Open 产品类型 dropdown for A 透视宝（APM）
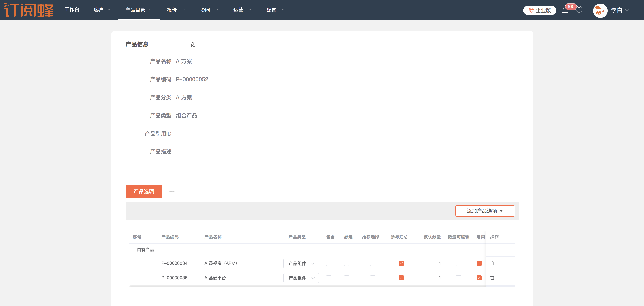The height and width of the screenshot is (306, 644). pos(301,263)
